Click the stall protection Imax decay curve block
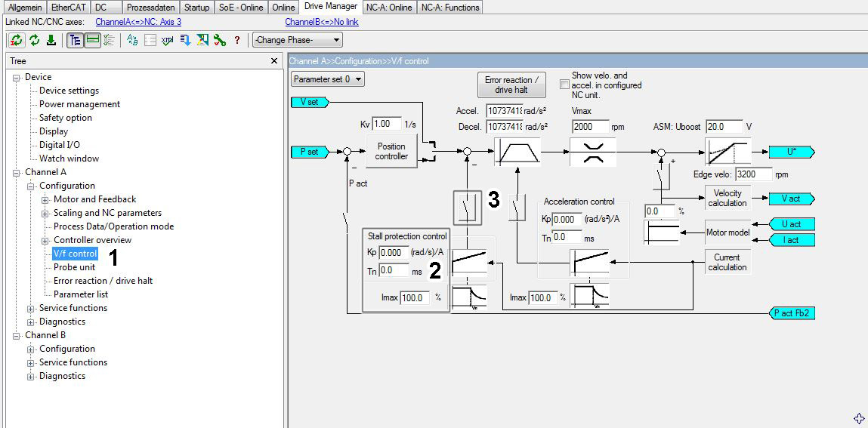This screenshot has width=868, height=428. click(469, 297)
